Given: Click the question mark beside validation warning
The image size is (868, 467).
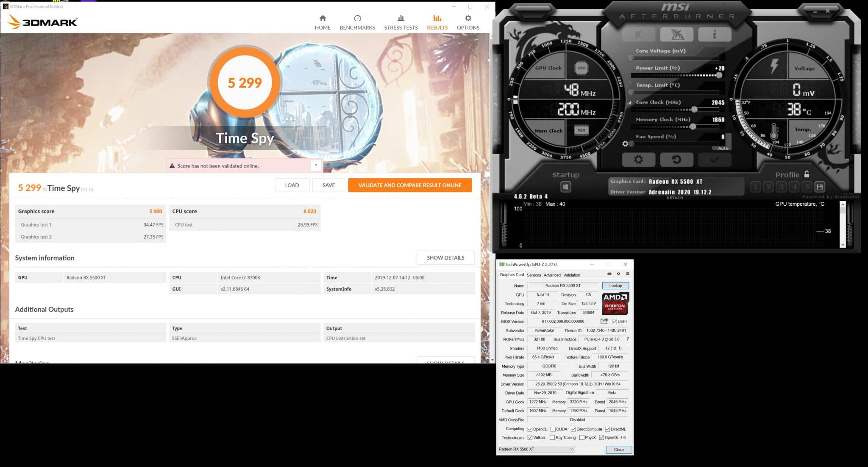Looking at the screenshot, I should tap(316, 166).
